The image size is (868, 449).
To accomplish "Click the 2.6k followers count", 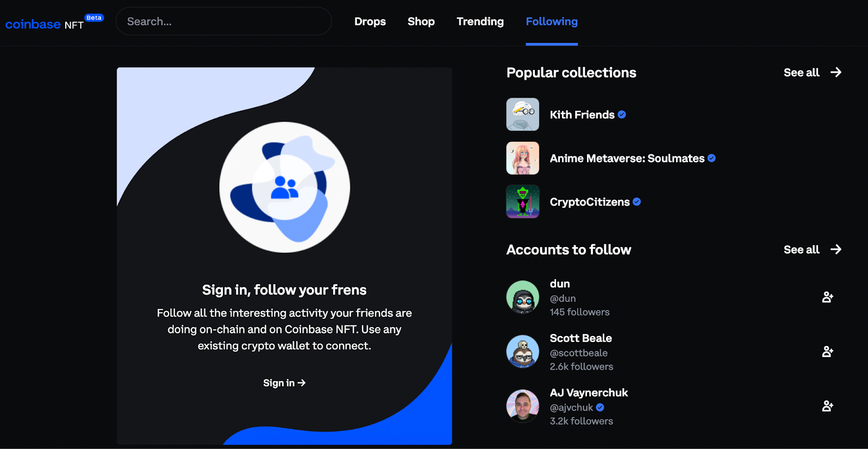I will click(581, 366).
